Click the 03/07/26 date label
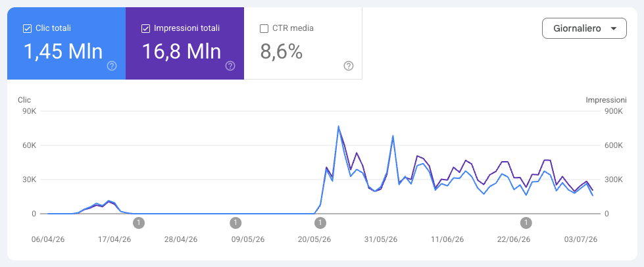 (580, 239)
